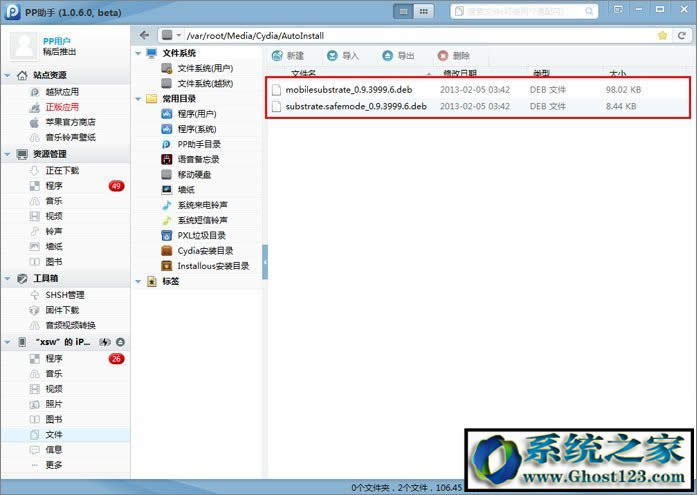Collapse the 常用目录 tree section
The width and height of the screenshot is (697, 495).
point(138,99)
